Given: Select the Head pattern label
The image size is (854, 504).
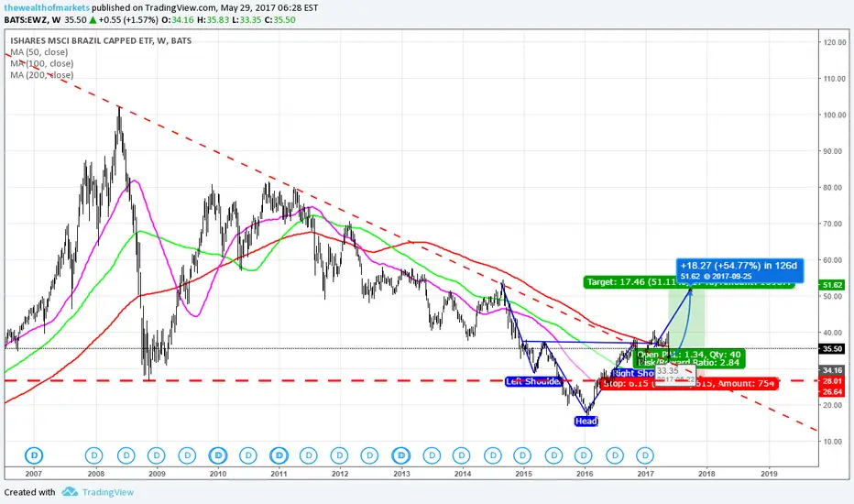Looking at the screenshot, I should coord(586,421).
